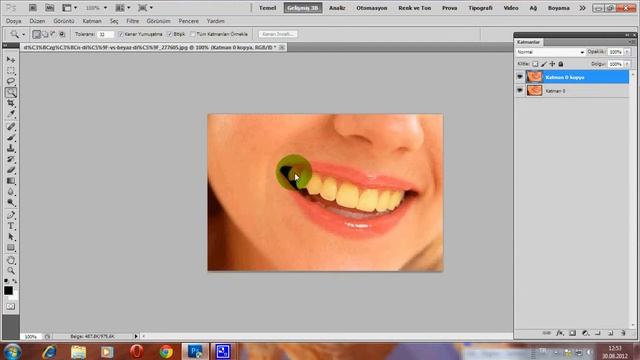The height and width of the screenshot is (360, 640).
Task: Select the Katman 0 kopya layer thumbnail
Action: 534,77
